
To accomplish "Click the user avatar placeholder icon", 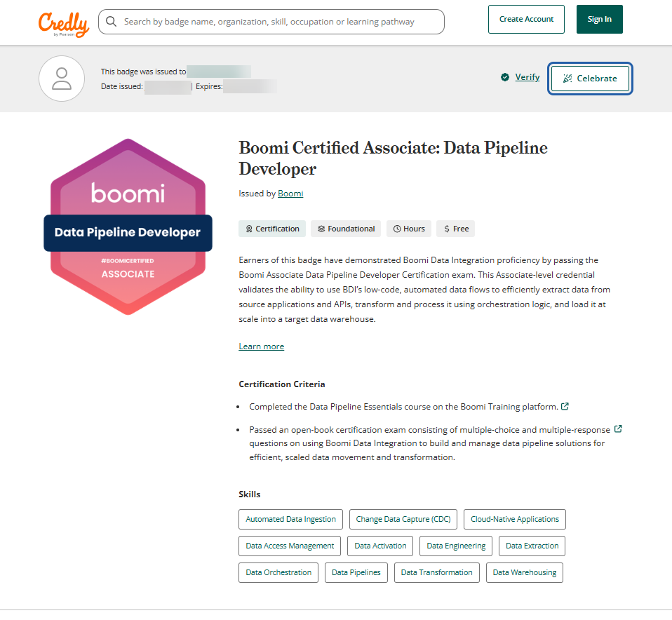I will coord(62,79).
